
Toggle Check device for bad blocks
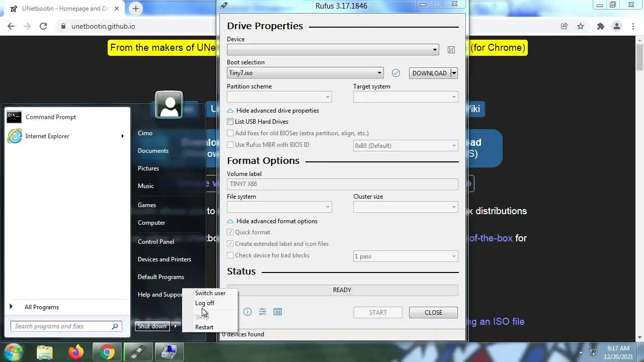click(230, 255)
